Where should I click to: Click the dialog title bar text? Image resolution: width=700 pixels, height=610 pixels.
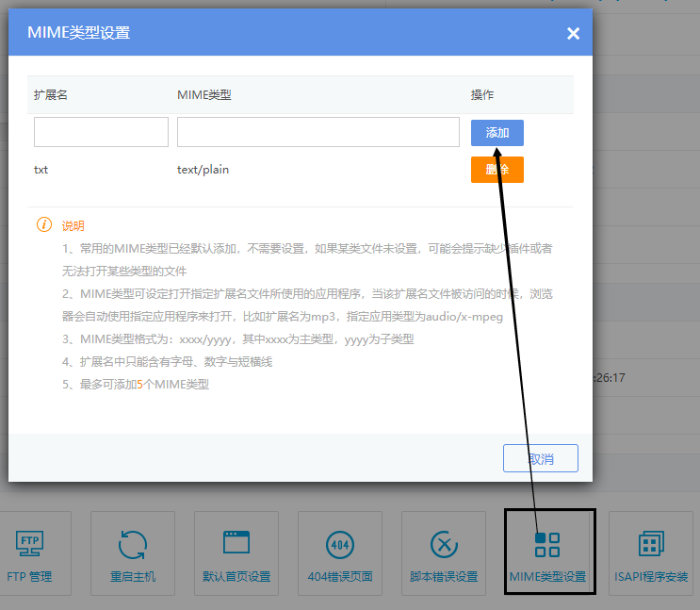click(79, 33)
